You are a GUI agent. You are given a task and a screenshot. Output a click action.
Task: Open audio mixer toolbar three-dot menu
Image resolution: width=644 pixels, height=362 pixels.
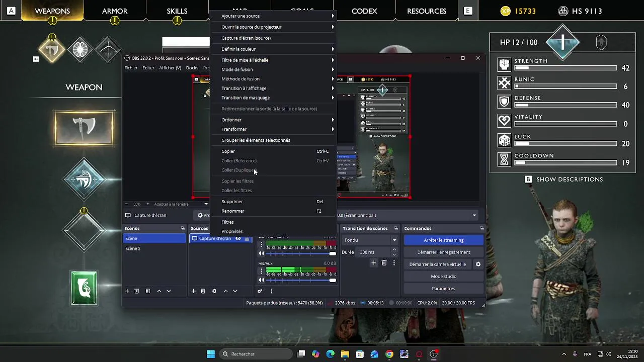pyautogui.click(x=271, y=291)
